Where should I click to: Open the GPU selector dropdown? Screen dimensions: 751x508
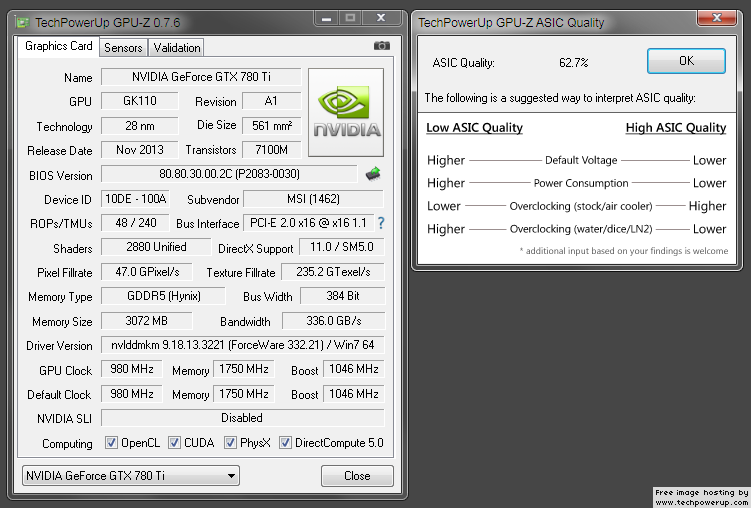coord(131,475)
